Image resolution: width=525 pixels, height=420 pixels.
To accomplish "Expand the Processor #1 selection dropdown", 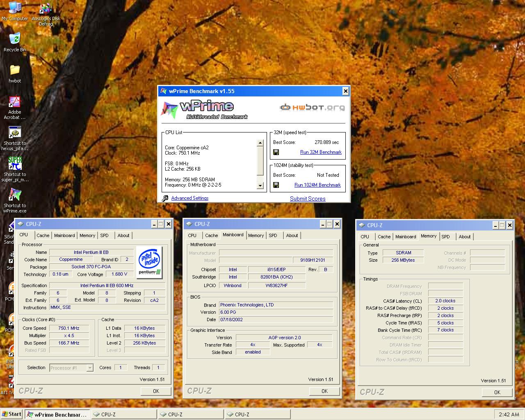I will click(x=89, y=368).
